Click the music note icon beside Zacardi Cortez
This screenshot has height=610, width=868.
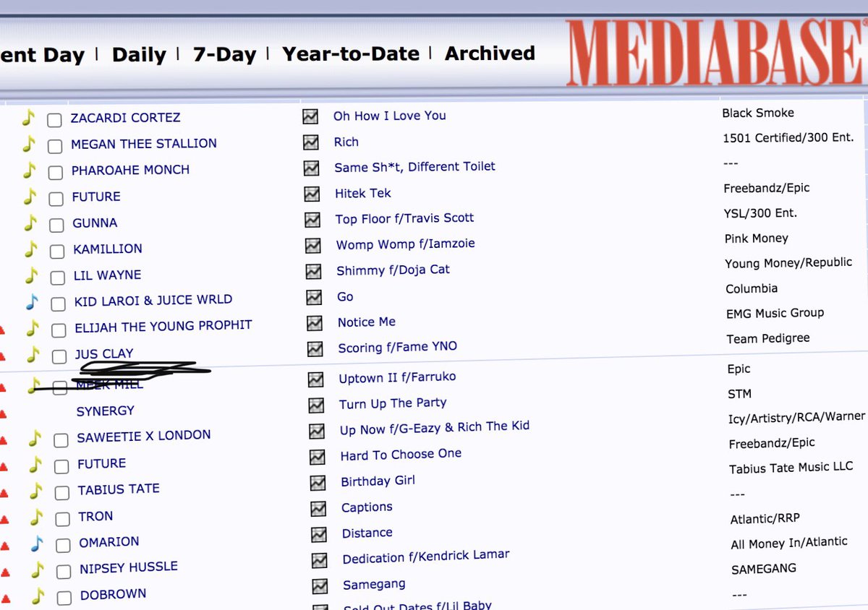[x=27, y=117]
